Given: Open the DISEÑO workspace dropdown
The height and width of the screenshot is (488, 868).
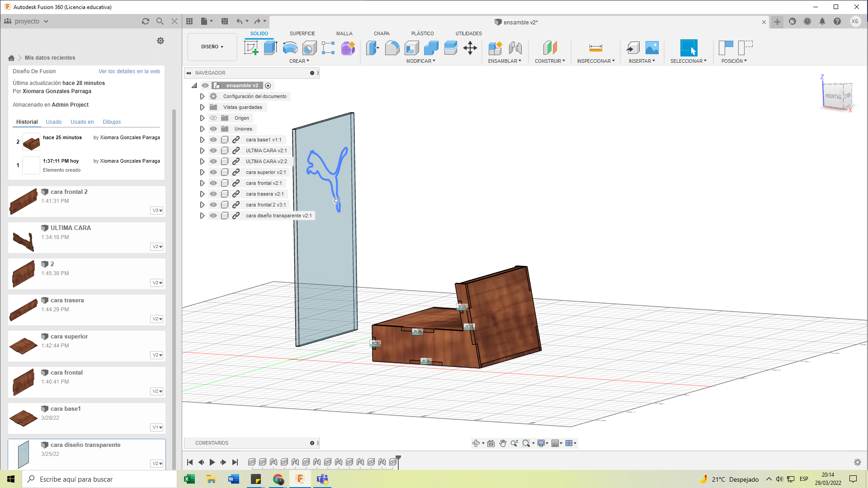Looking at the screenshot, I should click(212, 47).
